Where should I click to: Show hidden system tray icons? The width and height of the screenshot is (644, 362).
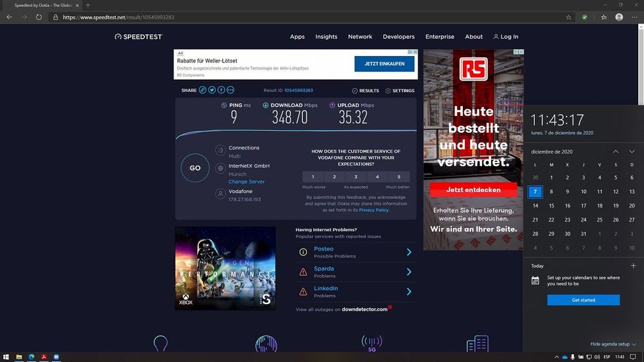point(556,357)
